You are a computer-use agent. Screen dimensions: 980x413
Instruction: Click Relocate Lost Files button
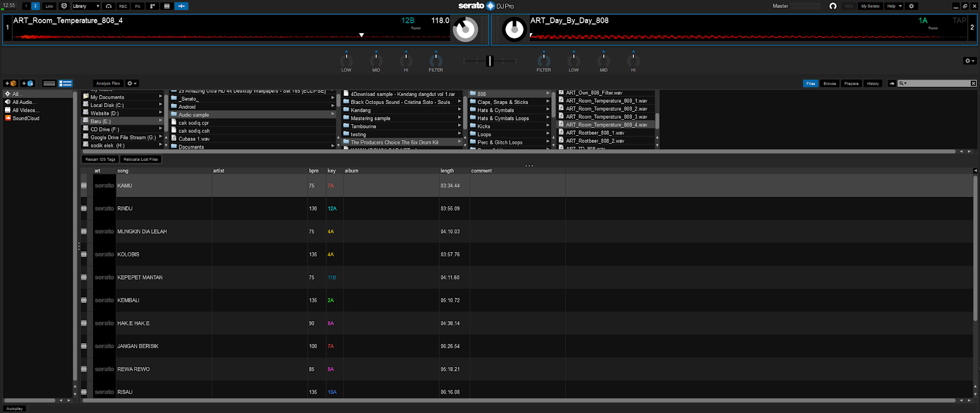[141, 159]
